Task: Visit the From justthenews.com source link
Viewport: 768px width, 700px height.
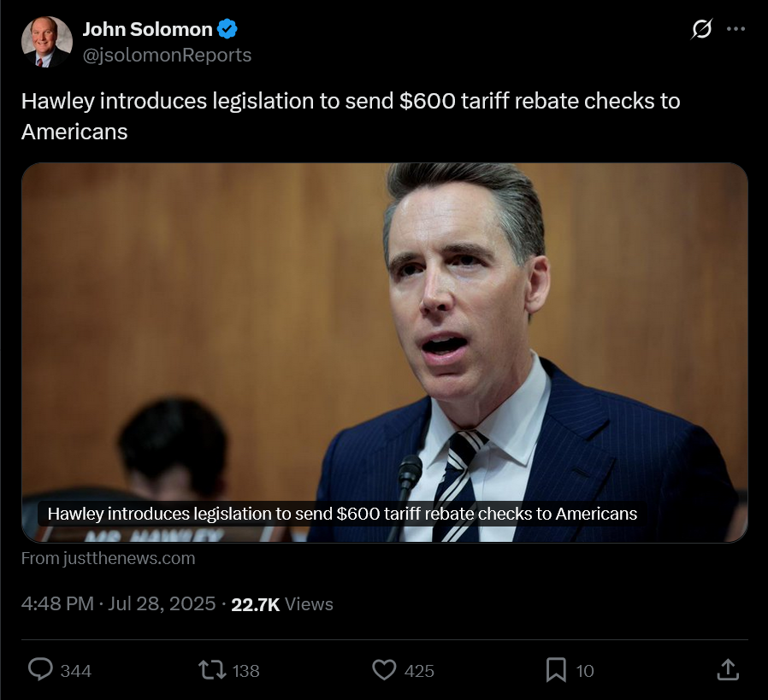Action: click(109, 558)
